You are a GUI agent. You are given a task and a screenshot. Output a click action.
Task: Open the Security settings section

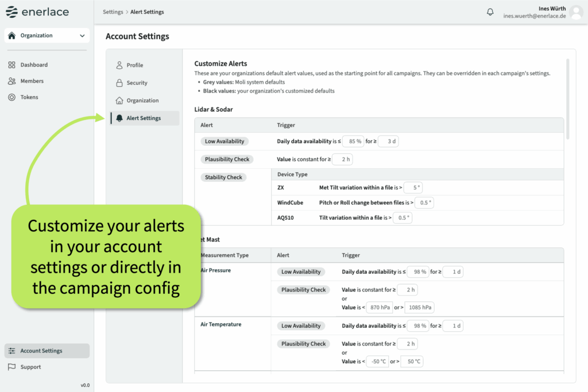137,83
